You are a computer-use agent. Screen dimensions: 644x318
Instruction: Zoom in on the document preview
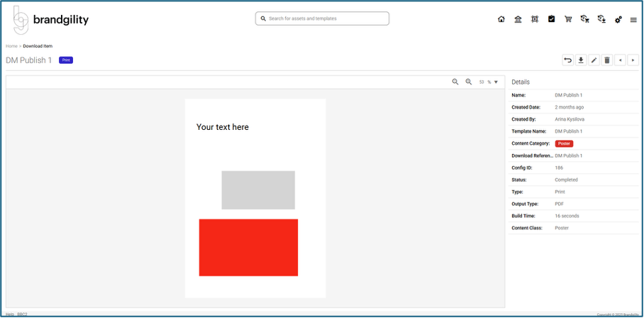(x=469, y=82)
